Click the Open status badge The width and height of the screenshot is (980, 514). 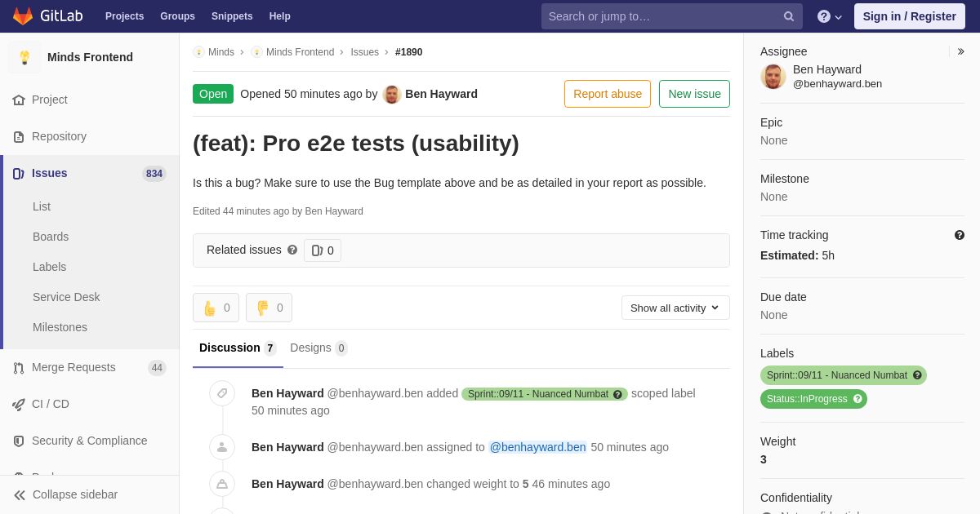click(213, 94)
